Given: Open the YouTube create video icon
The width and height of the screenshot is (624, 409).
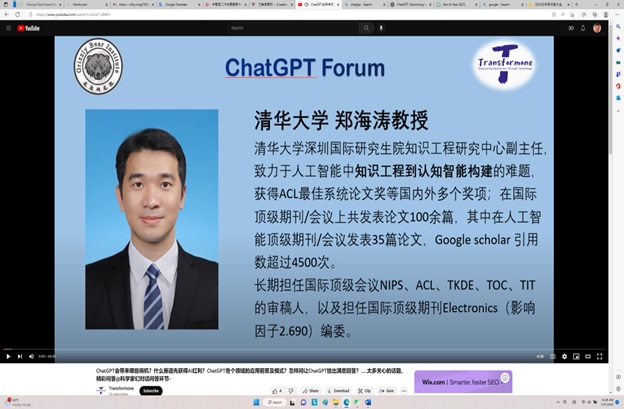Looking at the screenshot, I should click(x=571, y=28).
